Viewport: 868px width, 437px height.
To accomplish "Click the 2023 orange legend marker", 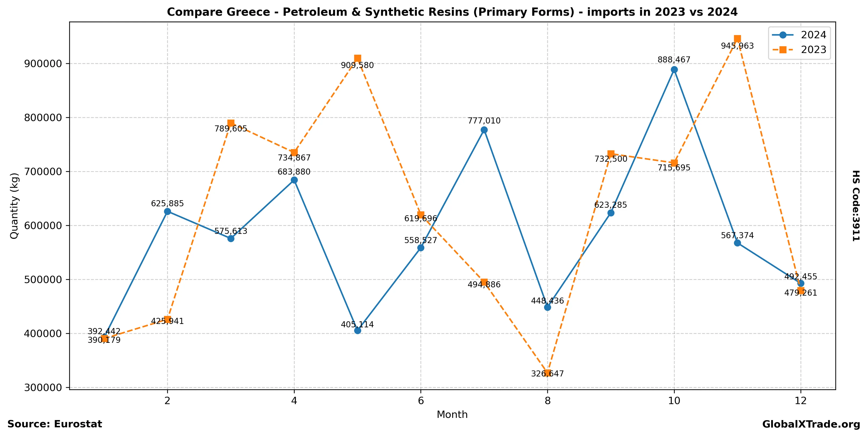I will [783, 50].
